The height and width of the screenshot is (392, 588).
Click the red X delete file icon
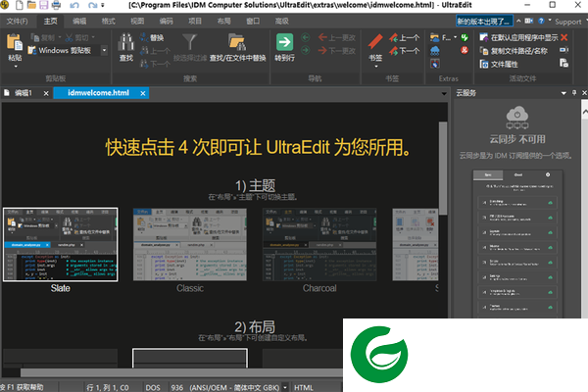pyautogui.click(x=564, y=37)
